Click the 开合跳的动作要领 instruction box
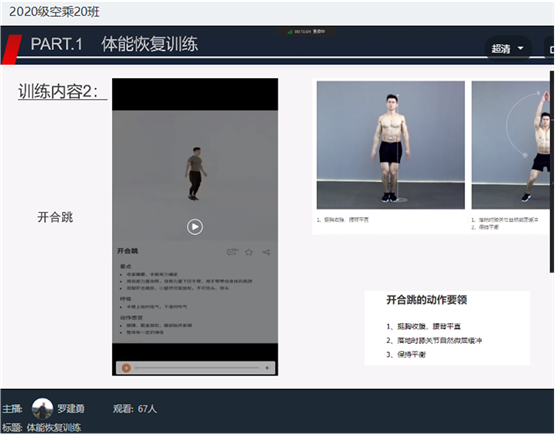The width and height of the screenshot is (555, 434). [x=447, y=328]
